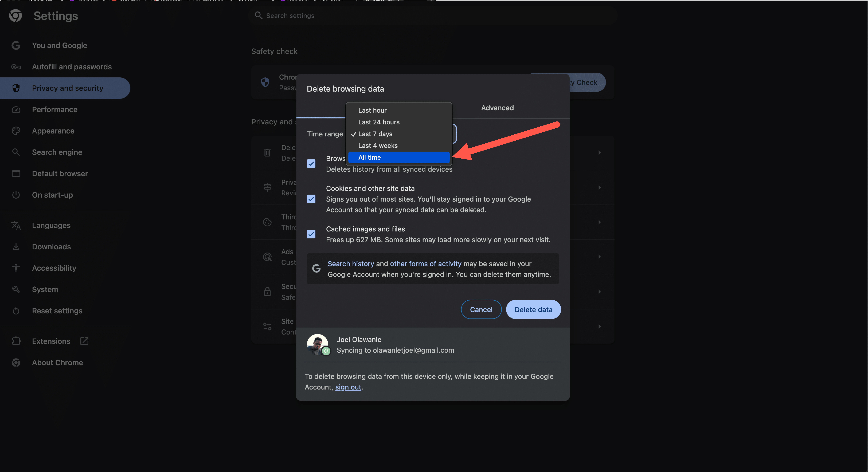Click the power icon for On start-up
868x472 pixels.
(x=16, y=195)
